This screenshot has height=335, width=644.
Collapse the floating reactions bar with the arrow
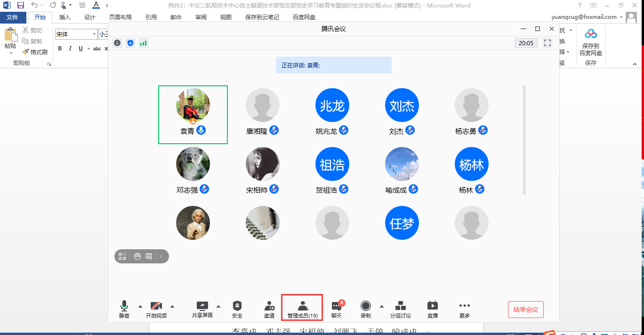(x=161, y=256)
